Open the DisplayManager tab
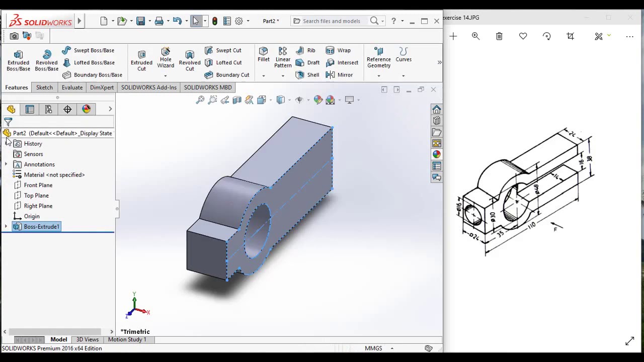 tap(86, 109)
